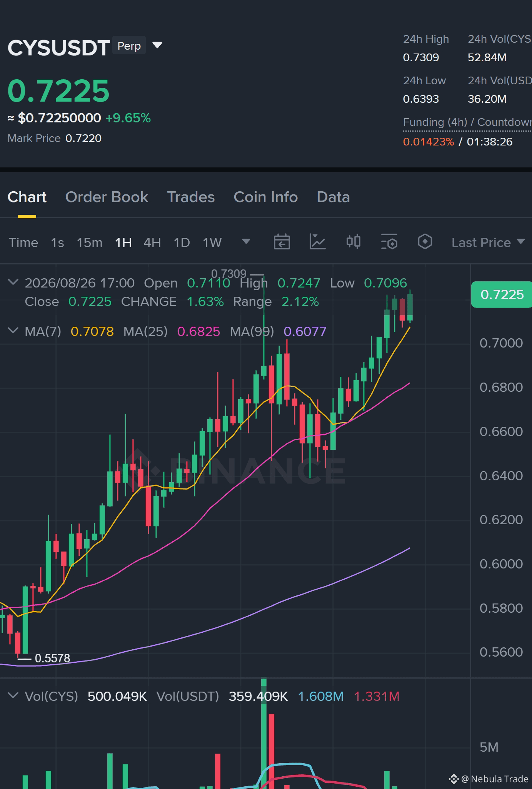Click the candle date 2026/08/26 17:00
532x789 pixels.
(x=80, y=283)
